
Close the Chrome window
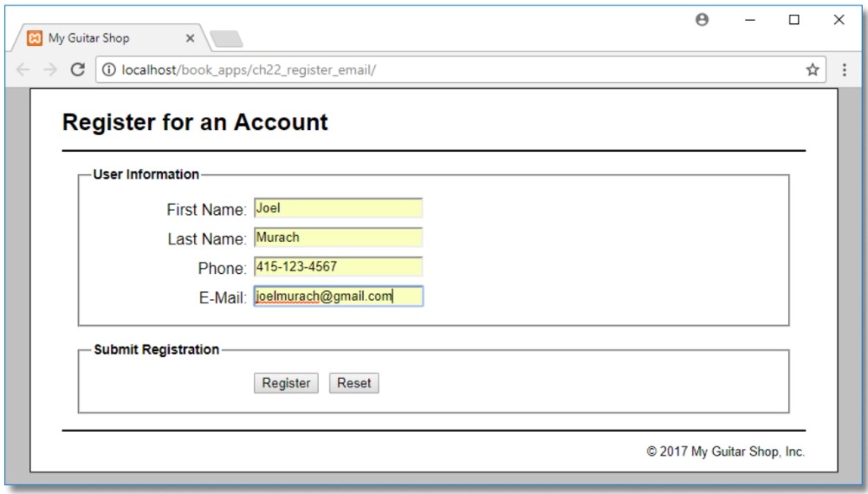839,20
